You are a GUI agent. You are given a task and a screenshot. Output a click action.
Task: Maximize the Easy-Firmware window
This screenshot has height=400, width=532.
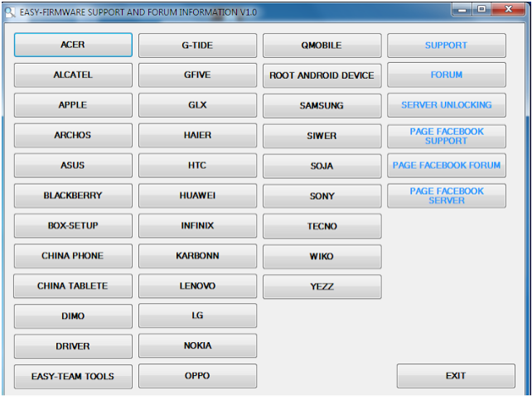point(481,9)
